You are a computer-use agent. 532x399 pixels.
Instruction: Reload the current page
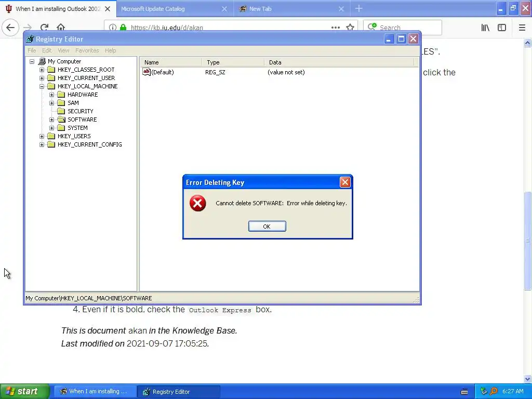[45, 28]
